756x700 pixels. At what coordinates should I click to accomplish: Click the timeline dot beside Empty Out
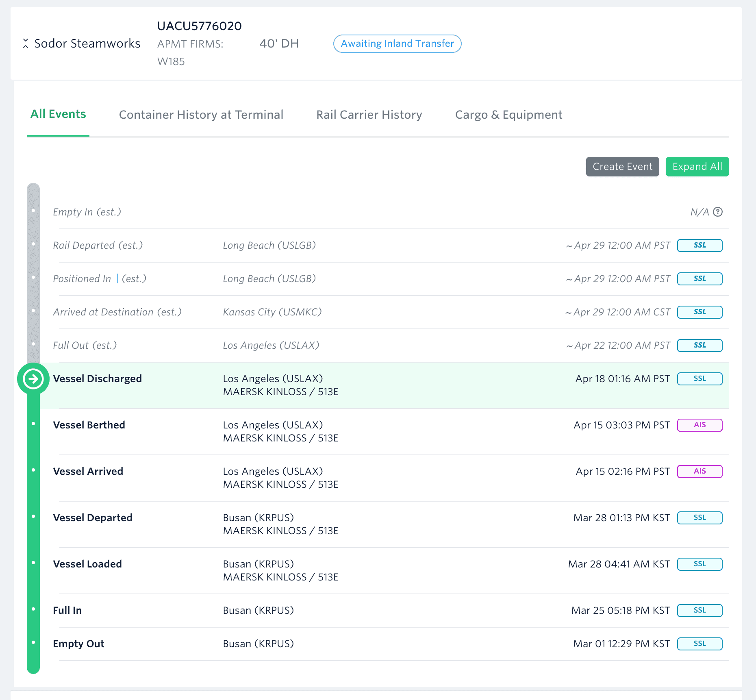tap(33, 642)
